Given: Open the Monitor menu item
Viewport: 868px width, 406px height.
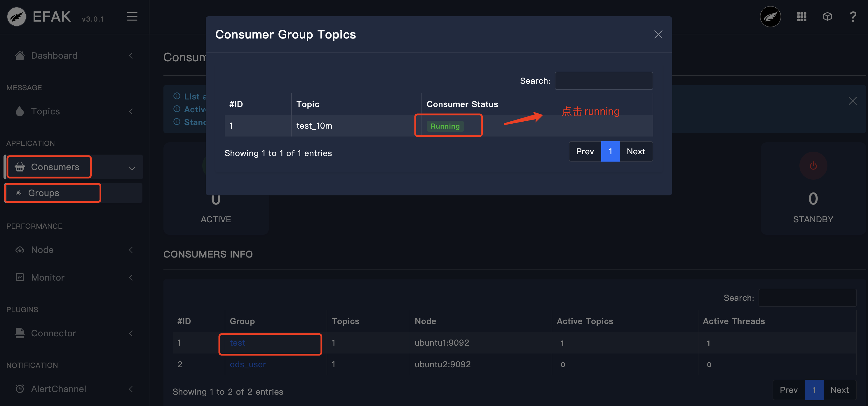Looking at the screenshot, I should click(x=48, y=277).
